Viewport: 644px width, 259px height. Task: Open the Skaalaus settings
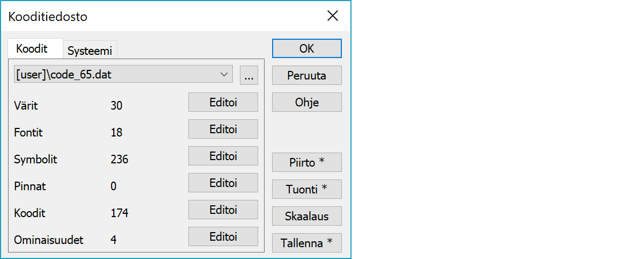tap(306, 216)
